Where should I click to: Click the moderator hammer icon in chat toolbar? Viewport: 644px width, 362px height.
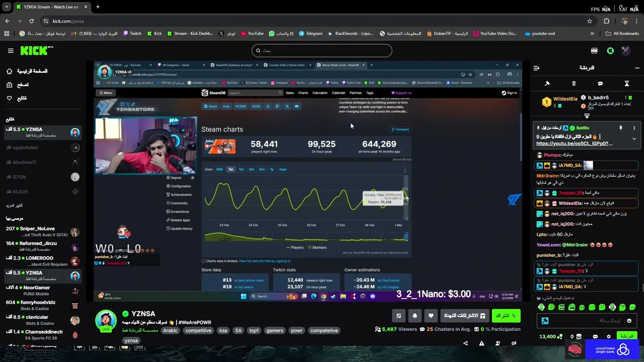click(547, 83)
